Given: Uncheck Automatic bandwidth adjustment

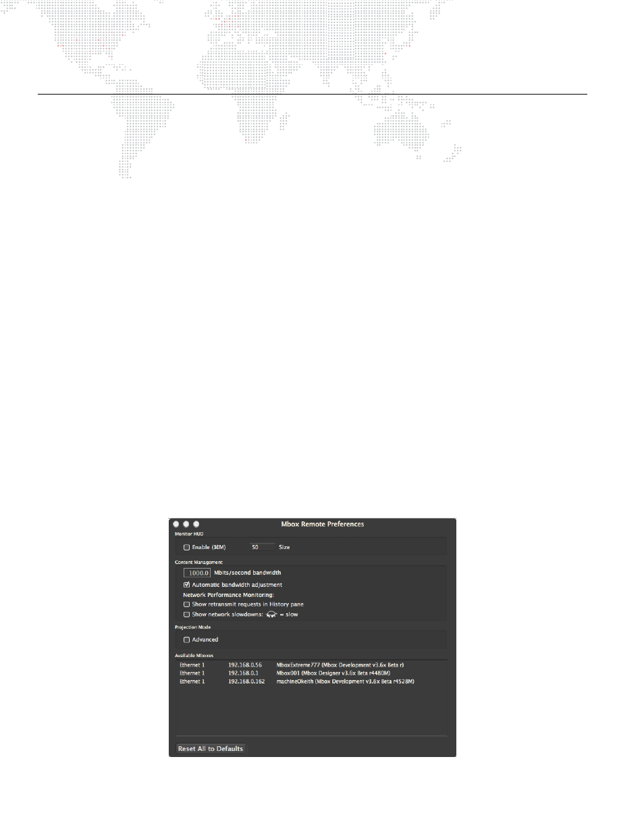Looking at the screenshot, I should [x=186, y=585].
